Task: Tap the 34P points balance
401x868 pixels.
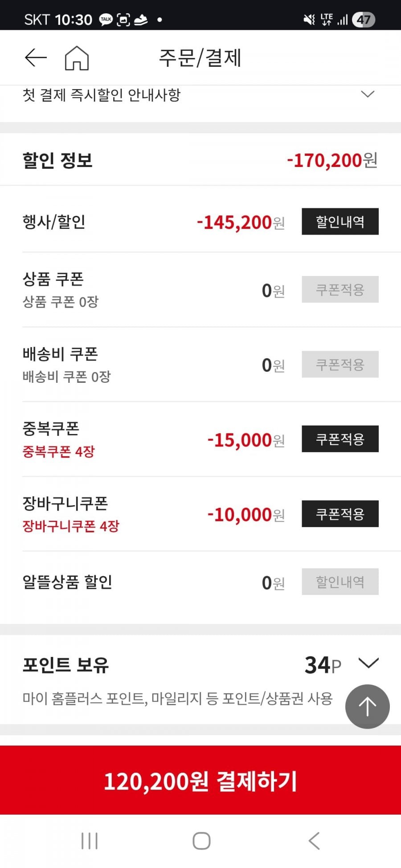Action: coord(323,665)
